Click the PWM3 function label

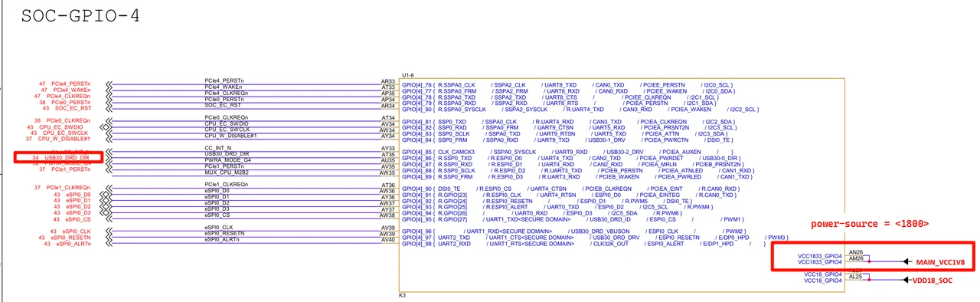tap(777, 238)
